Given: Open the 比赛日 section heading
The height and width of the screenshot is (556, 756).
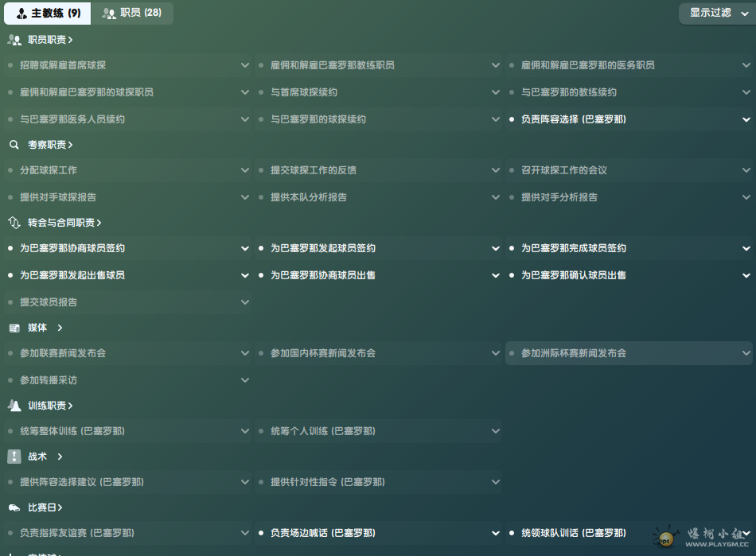Looking at the screenshot, I should [x=45, y=507].
